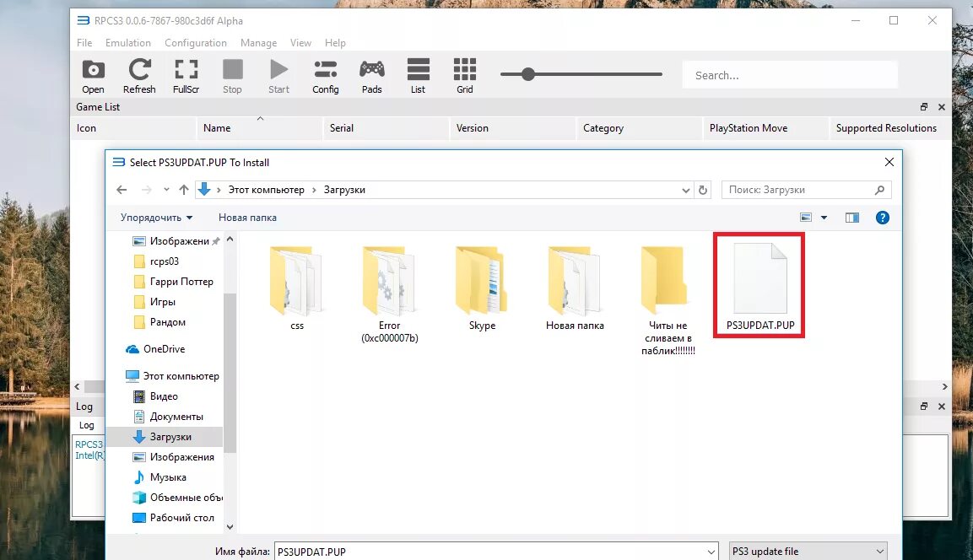This screenshot has width=973, height=560.
Task: Refresh the Загрузки folder view
Action: coord(702,191)
